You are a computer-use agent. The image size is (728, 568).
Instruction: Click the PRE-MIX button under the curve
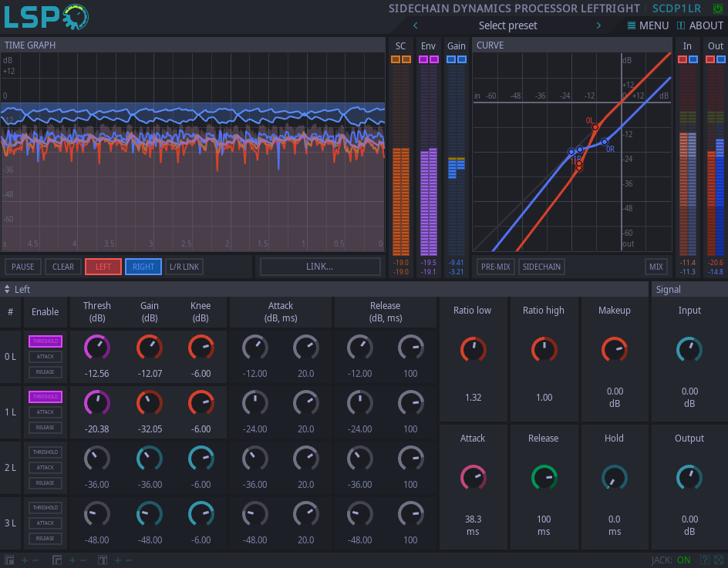coord(495,267)
